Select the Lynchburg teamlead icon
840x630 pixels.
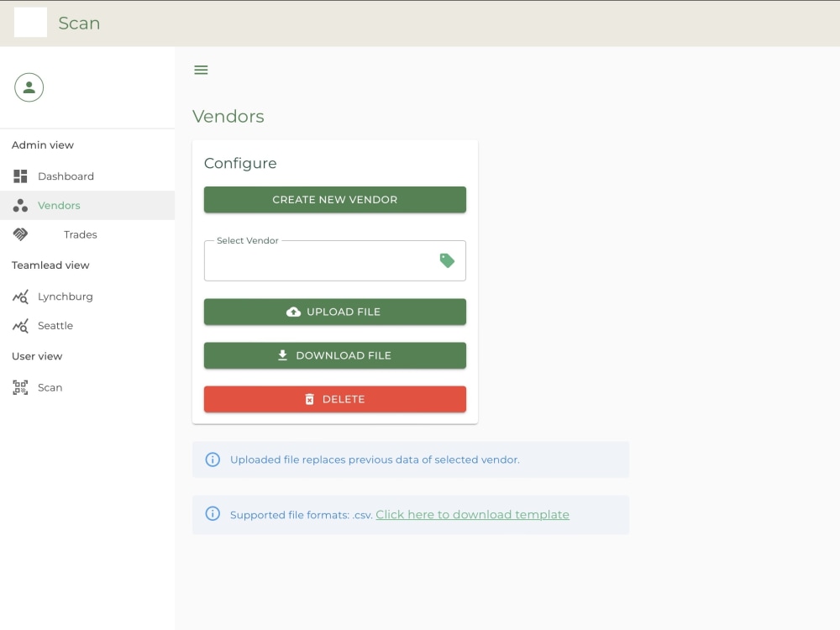point(20,297)
